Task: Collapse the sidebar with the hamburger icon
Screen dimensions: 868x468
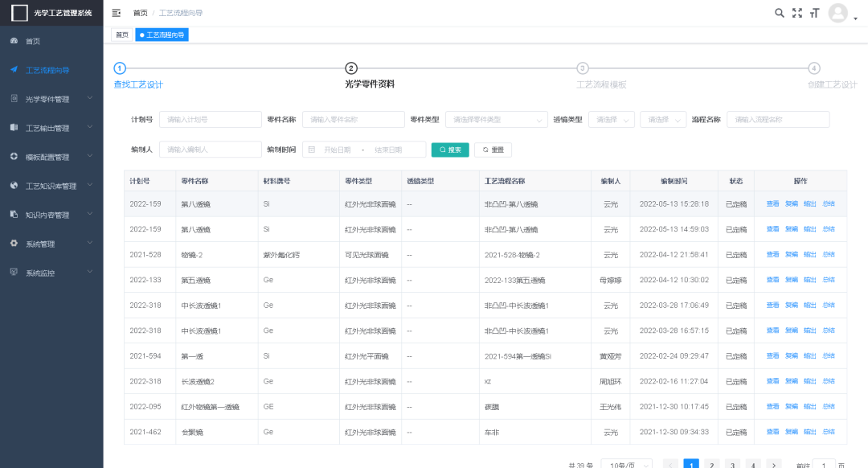Action: (x=117, y=13)
